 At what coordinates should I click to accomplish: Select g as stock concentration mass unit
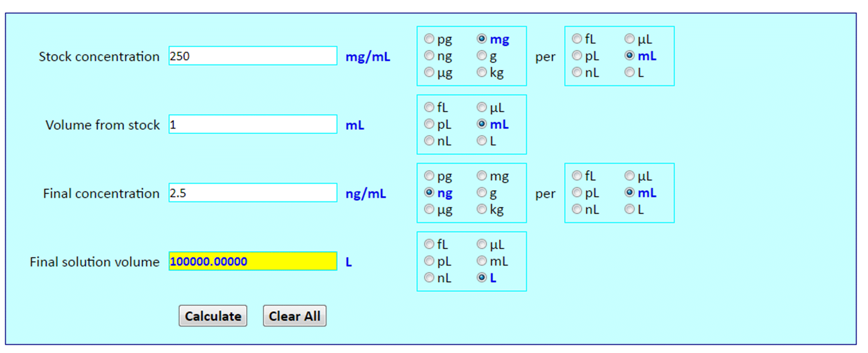tap(481, 56)
